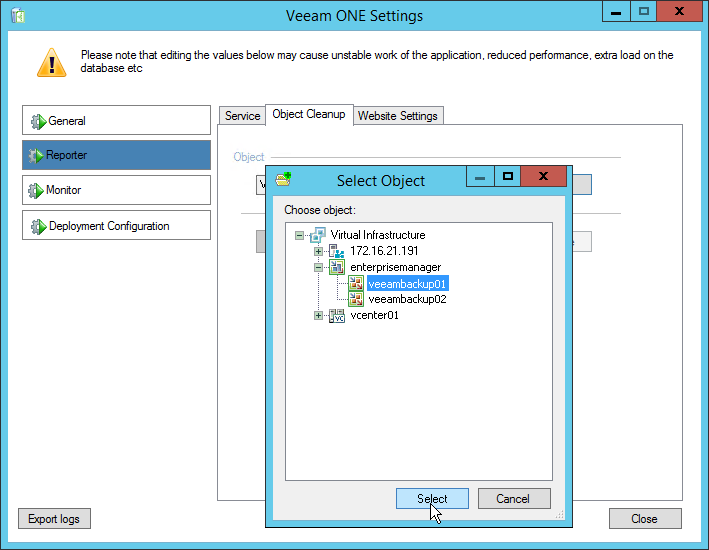Close the Select Object dialog with X
Viewport: 709px width, 550px height.
[x=544, y=176]
